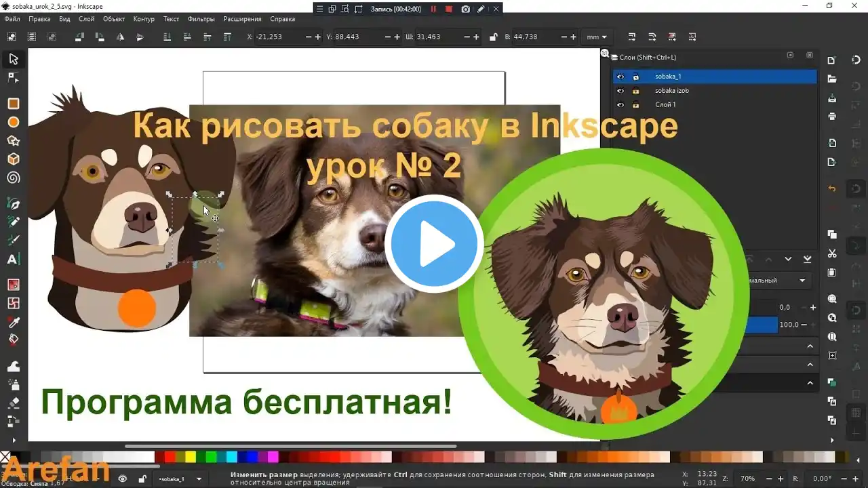Open the Правка menu
Screen dimensions: 868x488
[40, 19]
